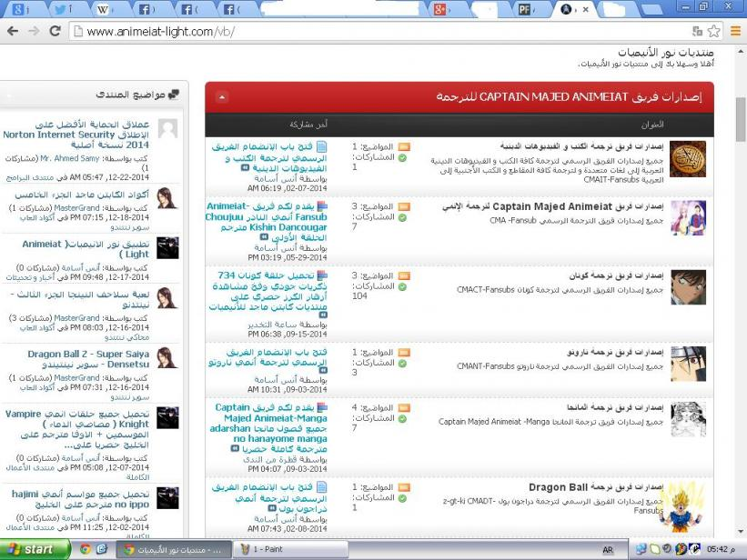
Task: Bookmark page with the star icon
Action: [713, 32]
